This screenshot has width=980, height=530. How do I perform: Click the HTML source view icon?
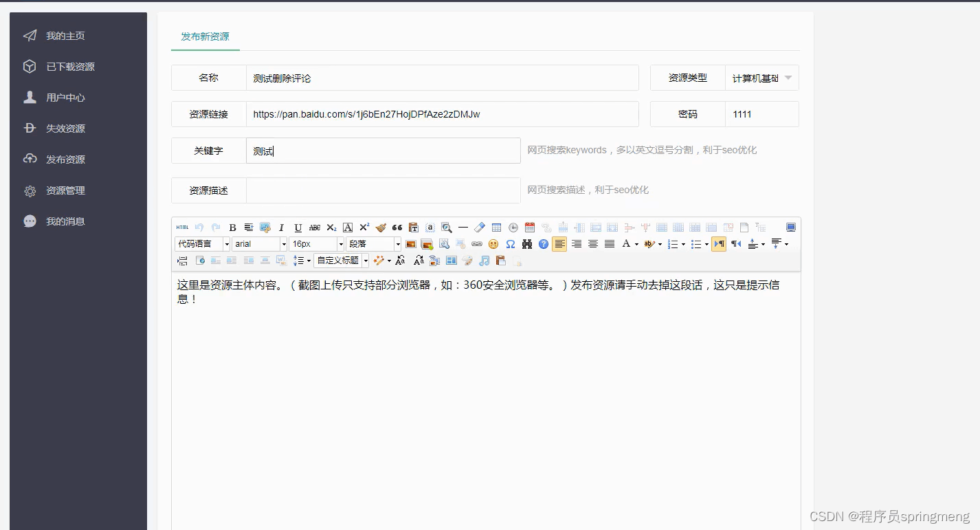(x=182, y=228)
